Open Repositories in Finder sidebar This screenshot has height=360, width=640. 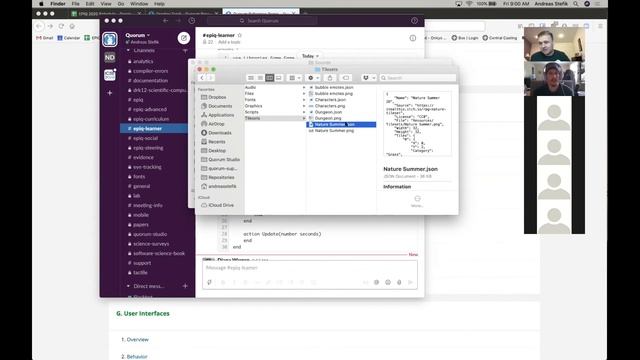point(221,178)
